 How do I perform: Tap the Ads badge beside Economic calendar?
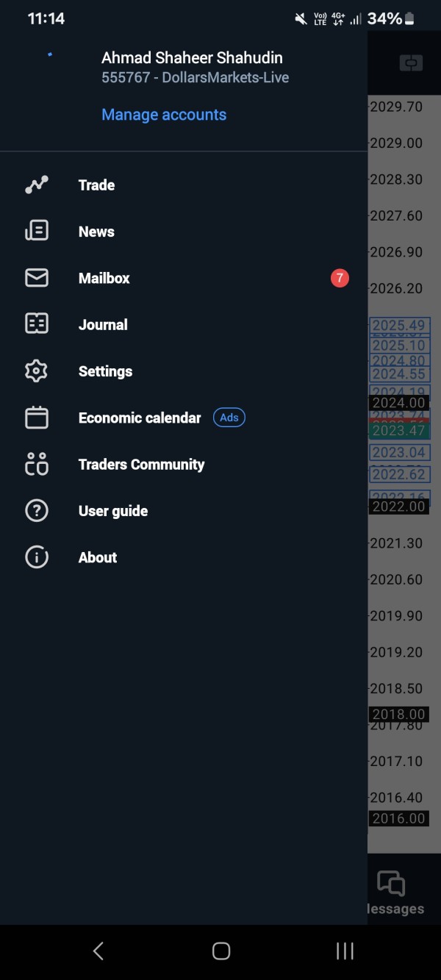click(x=229, y=418)
